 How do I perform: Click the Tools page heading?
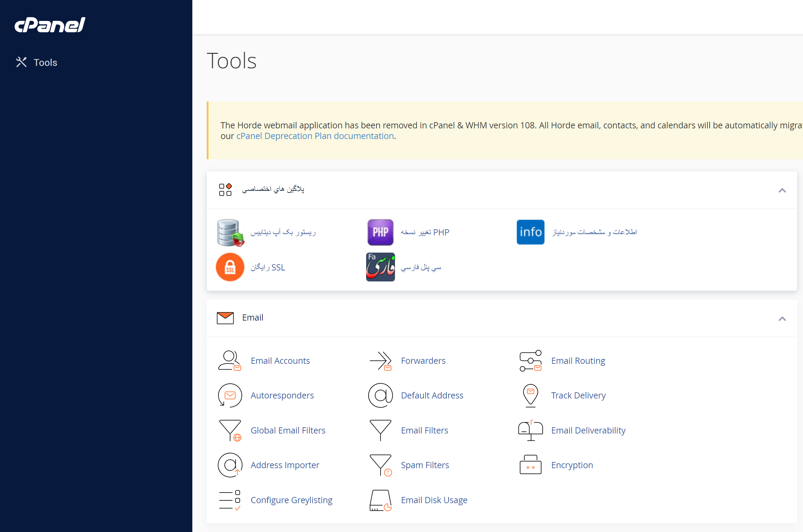[231, 61]
